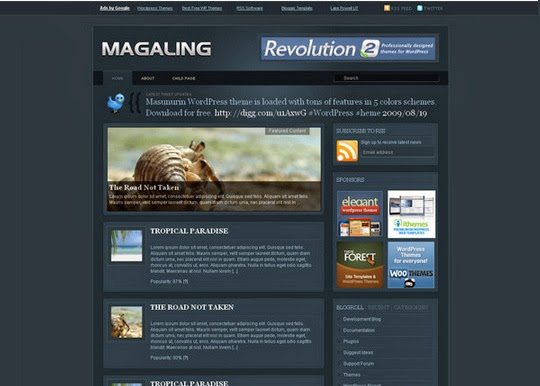Click the Ads by Google link
540x386 pixels.
coord(115,8)
